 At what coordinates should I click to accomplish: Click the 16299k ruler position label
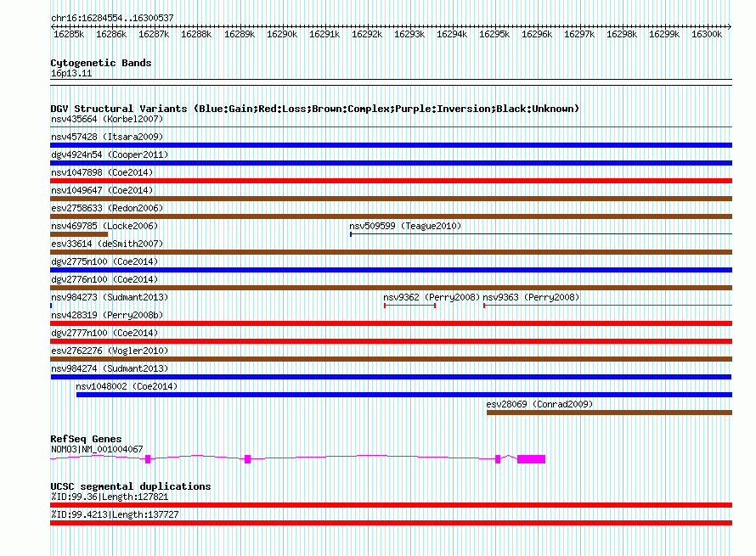click(x=663, y=34)
